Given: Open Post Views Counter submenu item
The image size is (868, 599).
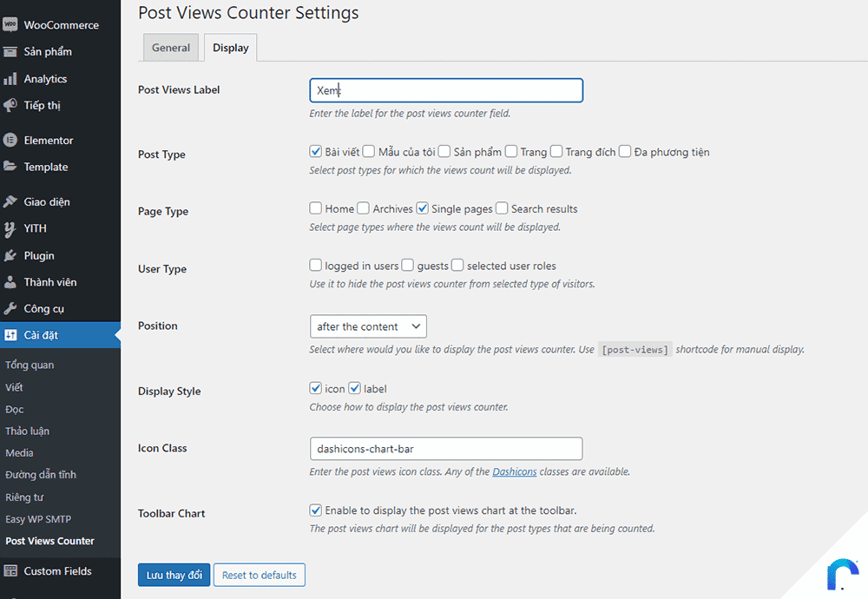Looking at the screenshot, I should coord(49,541).
